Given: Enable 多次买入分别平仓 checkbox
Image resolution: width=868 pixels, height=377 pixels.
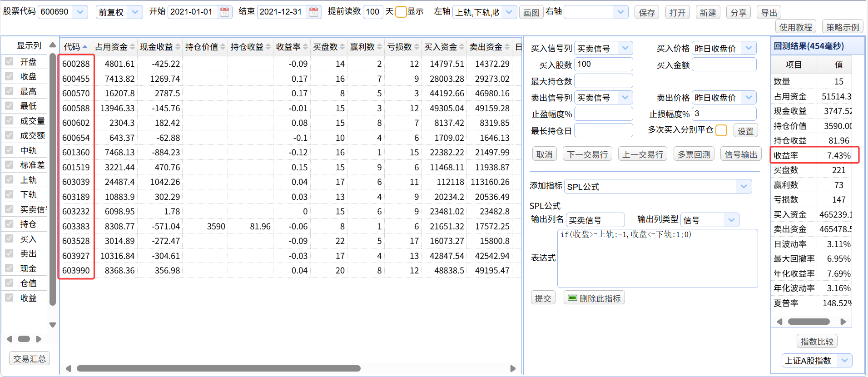Looking at the screenshot, I should tap(721, 130).
